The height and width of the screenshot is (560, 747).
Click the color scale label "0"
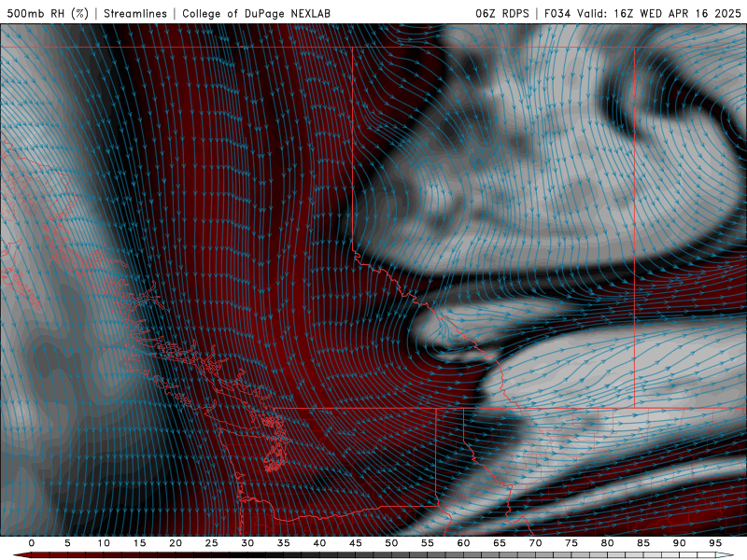[x=32, y=543]
